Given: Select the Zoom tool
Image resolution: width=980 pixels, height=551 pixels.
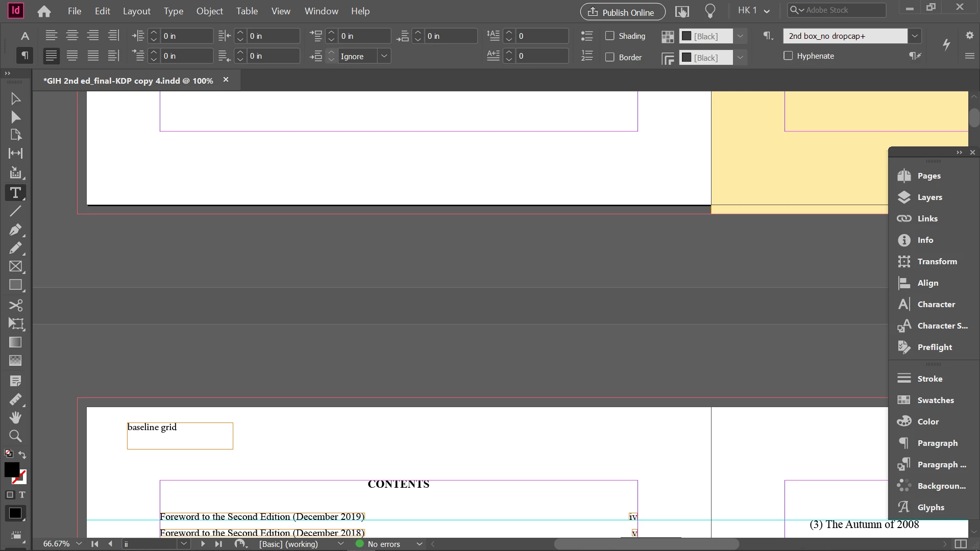Looking at the screenshot, I should 15,436.
